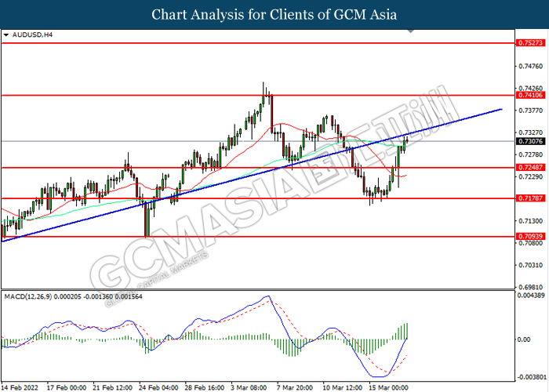
Task: Select the 0.72487 support price label
Action: click(x=530, y=167)
